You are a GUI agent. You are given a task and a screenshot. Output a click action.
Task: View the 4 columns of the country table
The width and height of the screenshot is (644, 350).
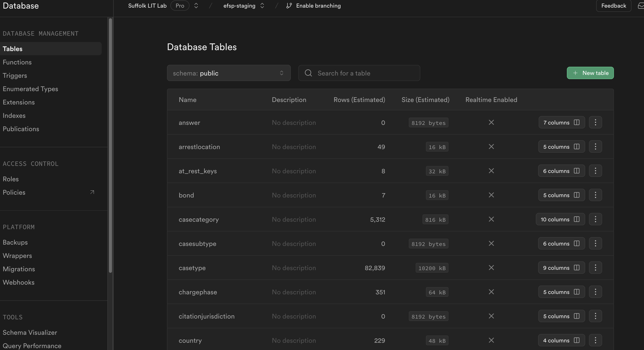click(562, 340)
